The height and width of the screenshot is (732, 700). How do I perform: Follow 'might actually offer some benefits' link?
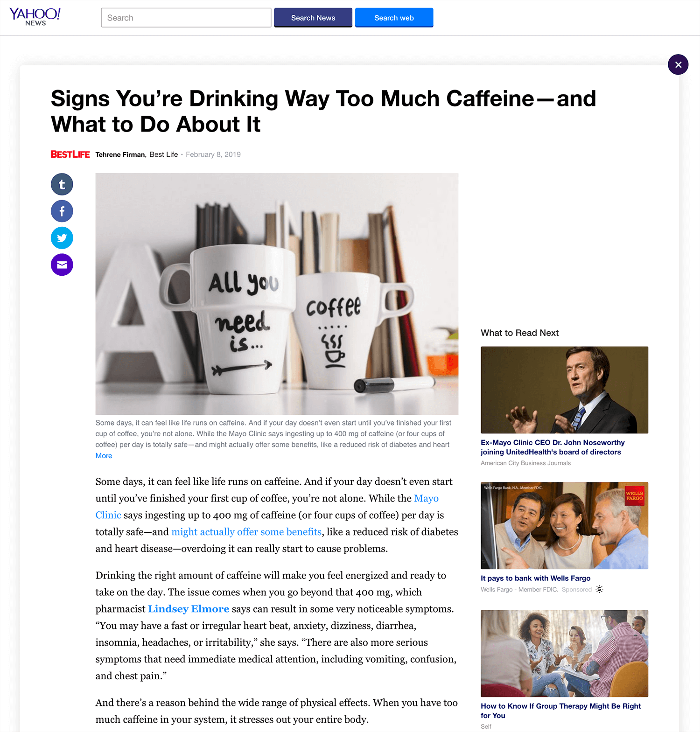pos(246,532)
